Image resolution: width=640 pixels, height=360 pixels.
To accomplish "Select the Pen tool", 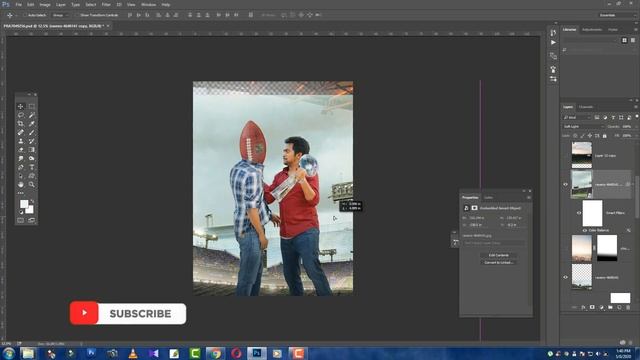I will point(20,167).
